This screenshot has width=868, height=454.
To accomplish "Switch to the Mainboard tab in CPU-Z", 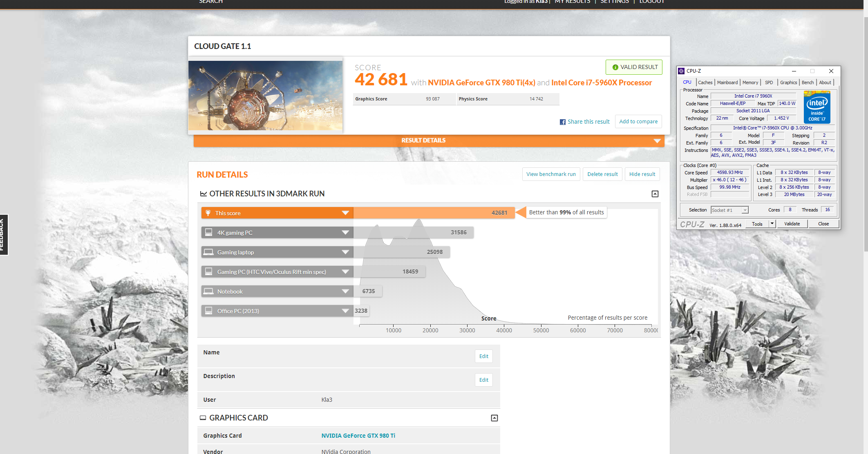I will pos(727,82).
